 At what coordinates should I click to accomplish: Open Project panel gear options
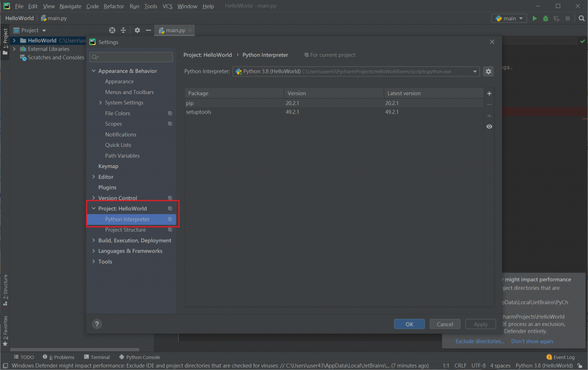[137, 30]
